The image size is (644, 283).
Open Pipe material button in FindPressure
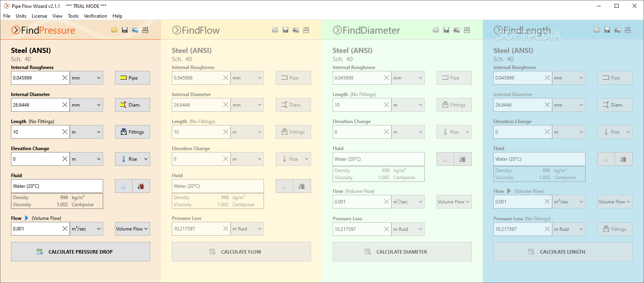click(x=133, y=78)
